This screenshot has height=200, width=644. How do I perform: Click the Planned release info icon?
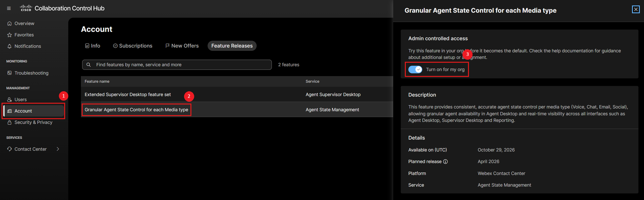point(446,162)
